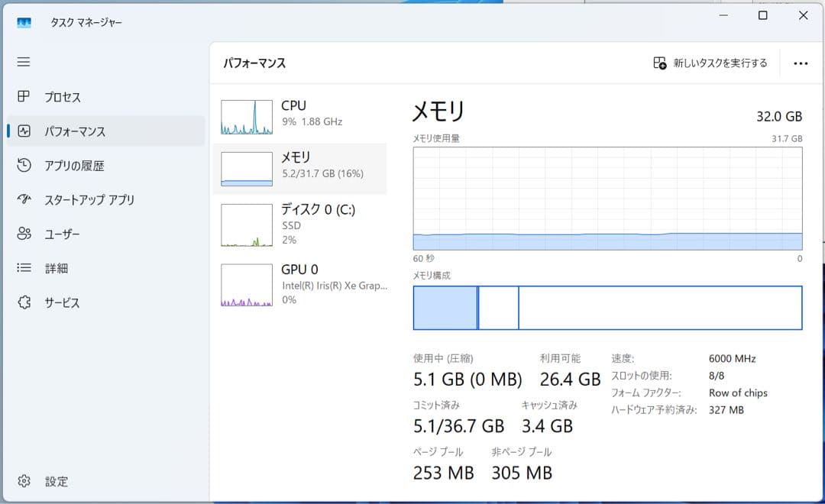
Task: Click the ユーザー people icon
Action: pos(24,234)
